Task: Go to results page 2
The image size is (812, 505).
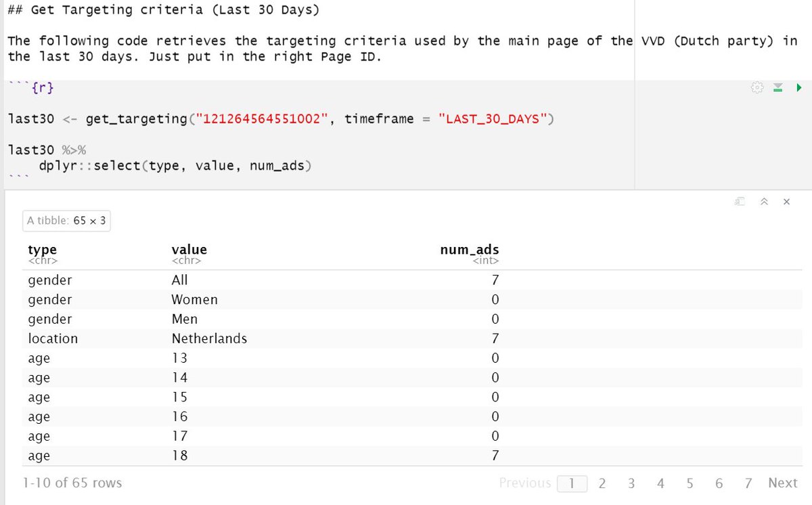Action: [602, 483]
